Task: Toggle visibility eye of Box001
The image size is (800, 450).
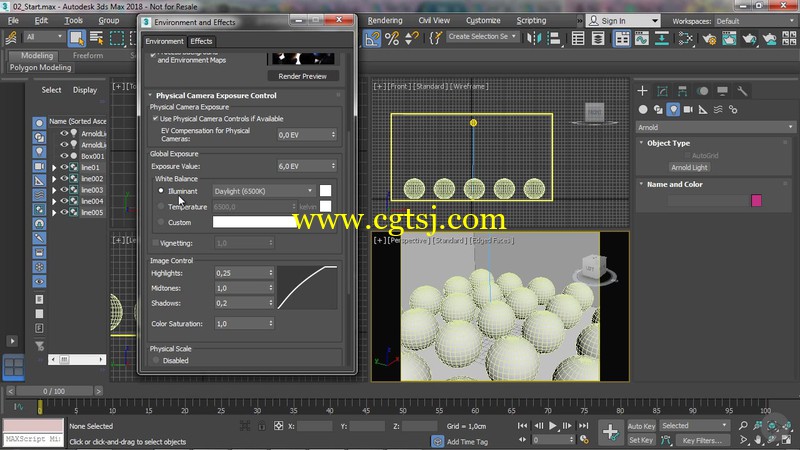Action: point(64,156)
